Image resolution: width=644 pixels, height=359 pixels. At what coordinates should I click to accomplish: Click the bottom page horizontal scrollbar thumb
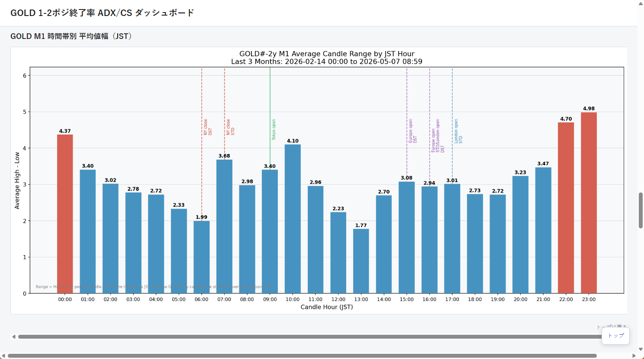point(302,356)
